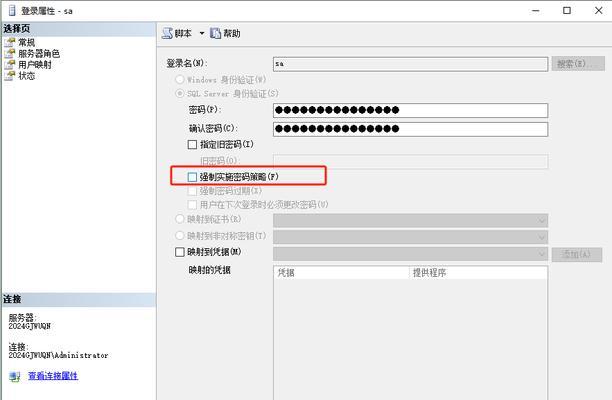Toggle 用户在下次登录时必须更改密码 checkbox
612x400 pixels.
pyautogui.click(x=192, y=205)
